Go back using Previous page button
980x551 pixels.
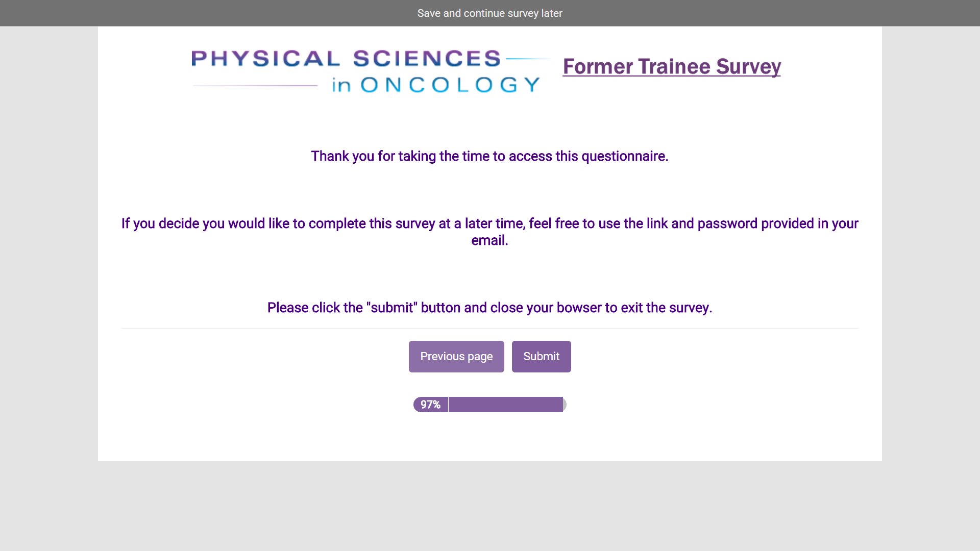(x=456, y=357)
